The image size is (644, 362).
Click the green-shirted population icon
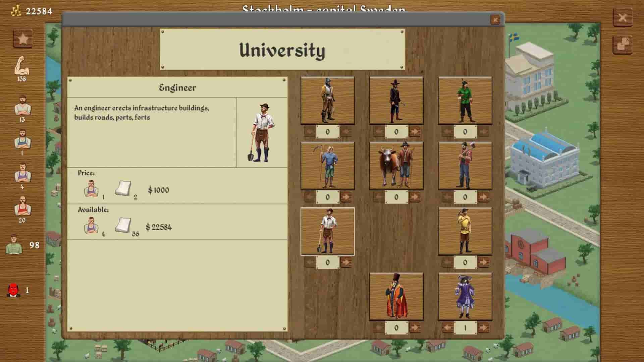click(x=14, y=244)
